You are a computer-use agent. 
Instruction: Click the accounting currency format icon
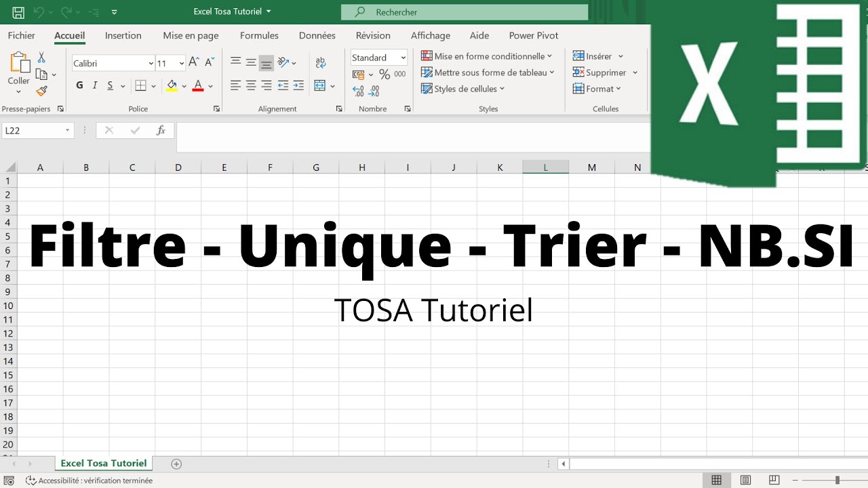(x=359, y=74)
